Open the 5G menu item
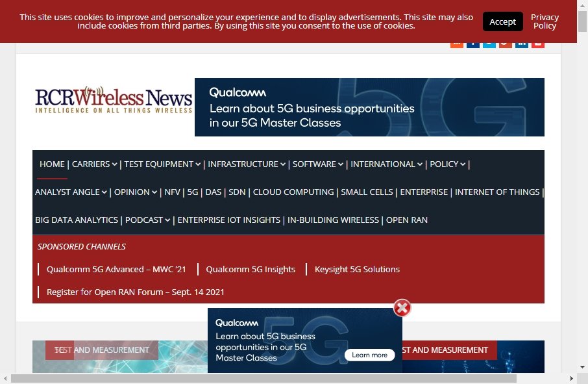 (x=192, y=192)
